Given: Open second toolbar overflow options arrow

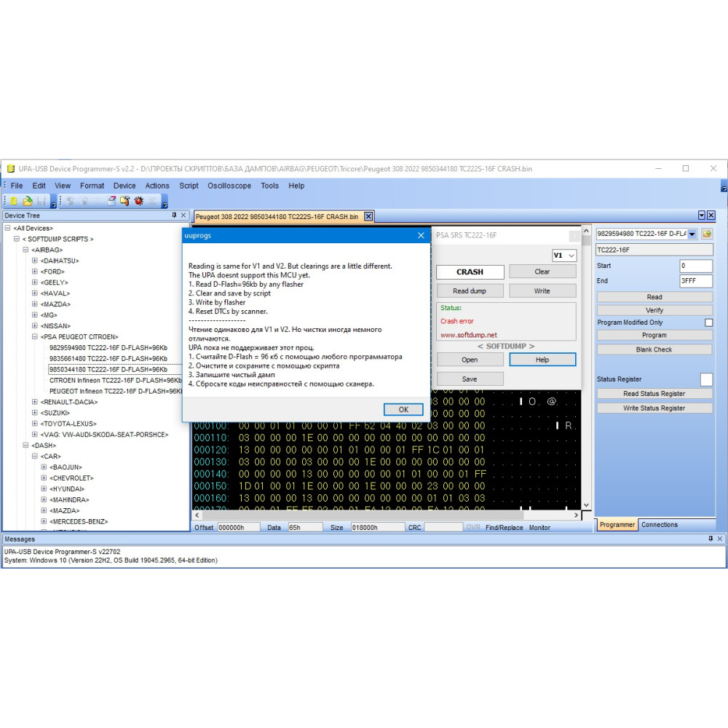Looking at the screenshot, I should tap(165, 203).
